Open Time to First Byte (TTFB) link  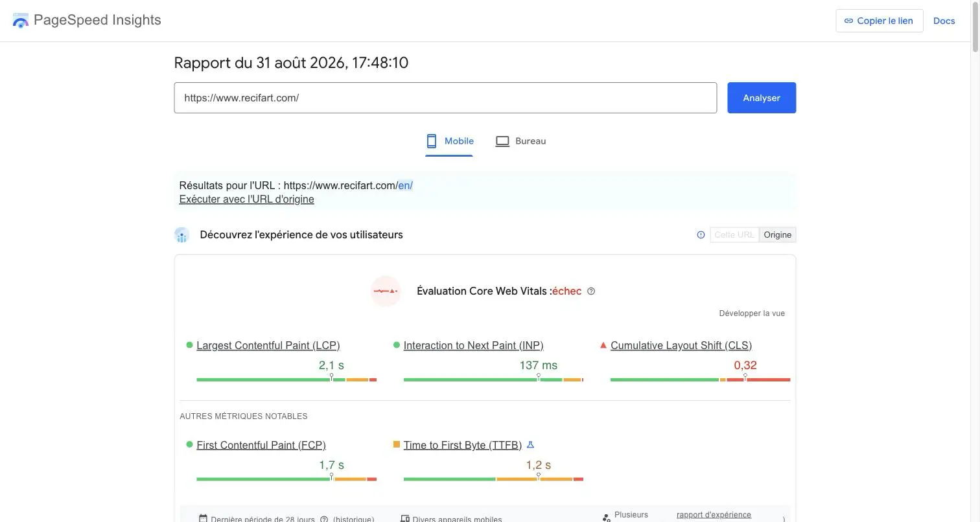(463, 446)
